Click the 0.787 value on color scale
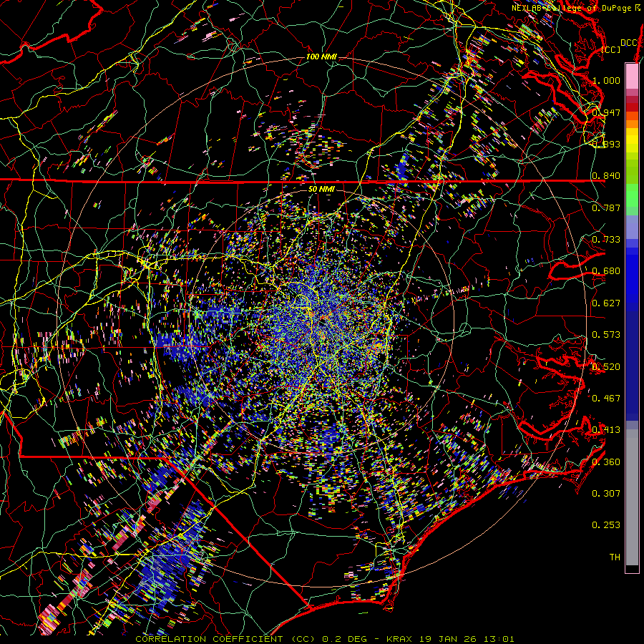Screen dimensions: 644x644 click(606, 208)
